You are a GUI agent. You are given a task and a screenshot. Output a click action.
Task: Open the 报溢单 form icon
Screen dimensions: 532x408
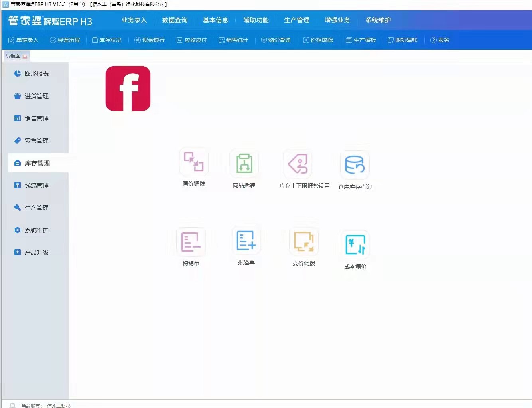(x=246, y=240)
